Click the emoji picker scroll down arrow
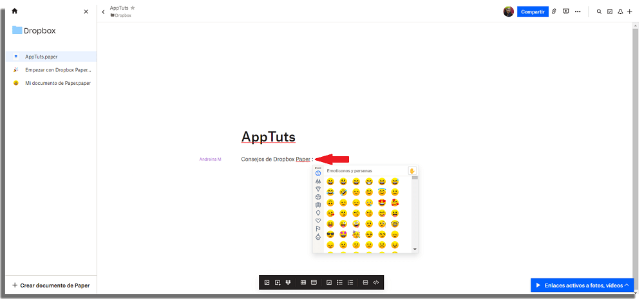Screen dimensions: 644x299 point(415,249)
